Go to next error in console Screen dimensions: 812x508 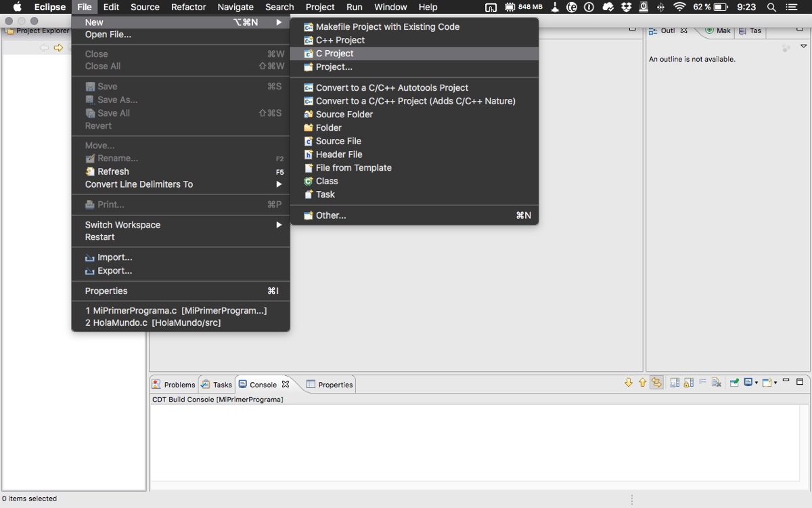[629, 383]
